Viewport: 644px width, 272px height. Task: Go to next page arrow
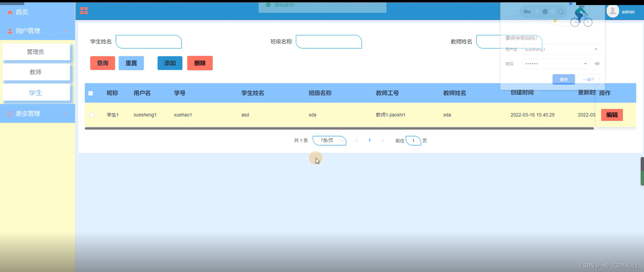tap(382, 141)
